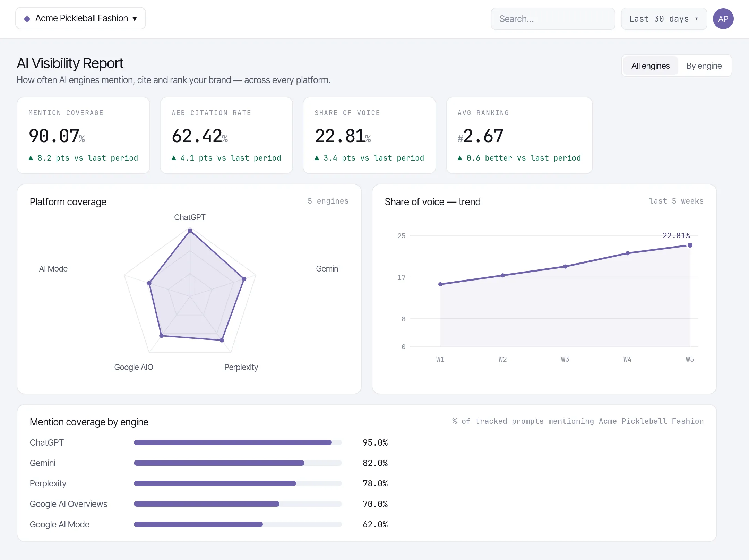Viewport: 749px width, 560px height.
Task: Click the Google AI Mode row label
Action: (x=59, y=524)
